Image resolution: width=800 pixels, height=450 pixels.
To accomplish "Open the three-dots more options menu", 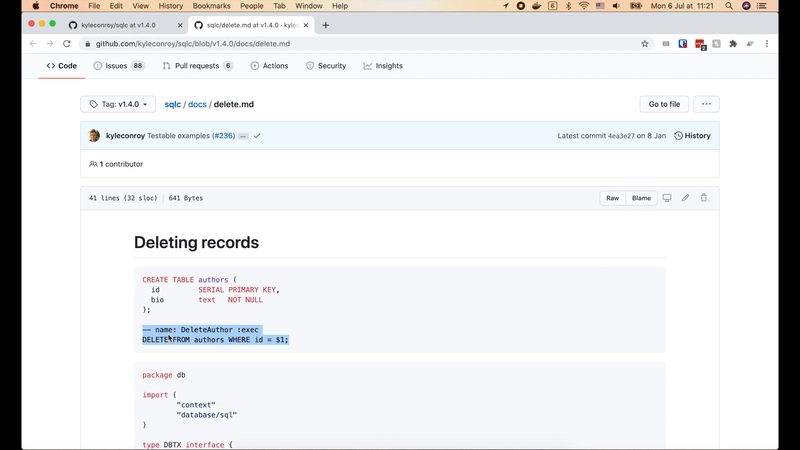I will (x=706, y=104).
